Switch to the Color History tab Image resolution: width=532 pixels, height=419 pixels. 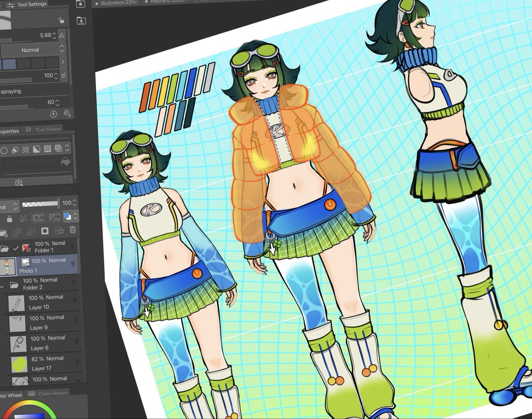pos(48,393)
